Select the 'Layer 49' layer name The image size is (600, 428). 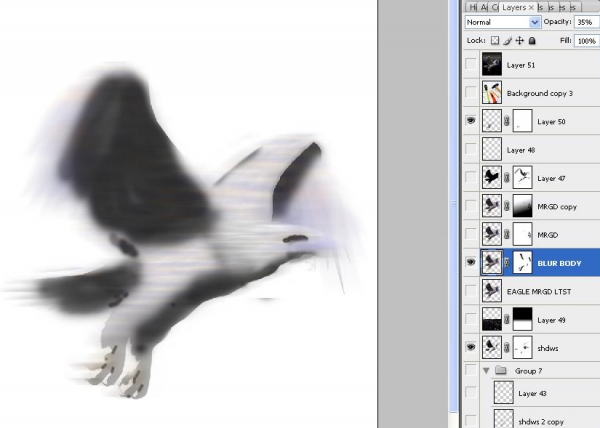tap(551, 320)
